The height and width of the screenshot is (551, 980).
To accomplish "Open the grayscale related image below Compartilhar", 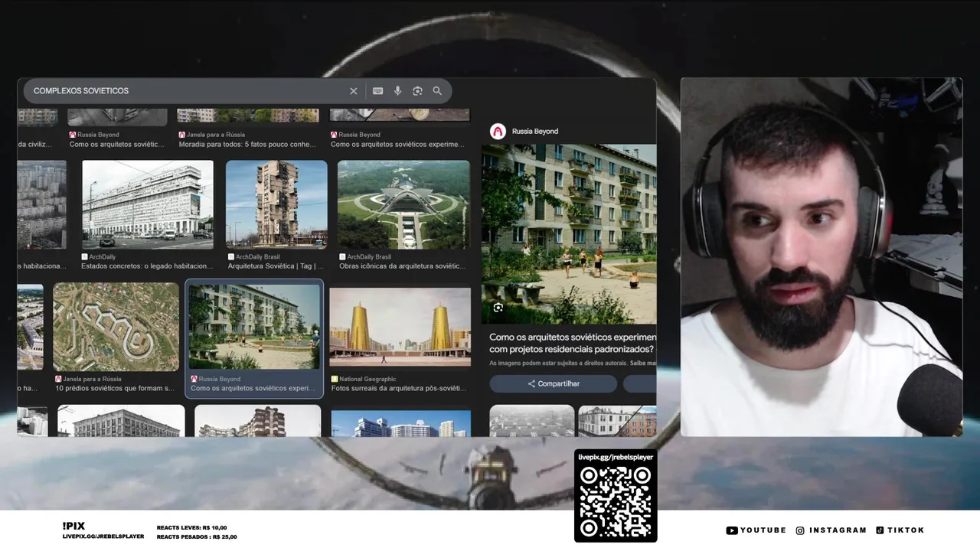I will 531,421.
